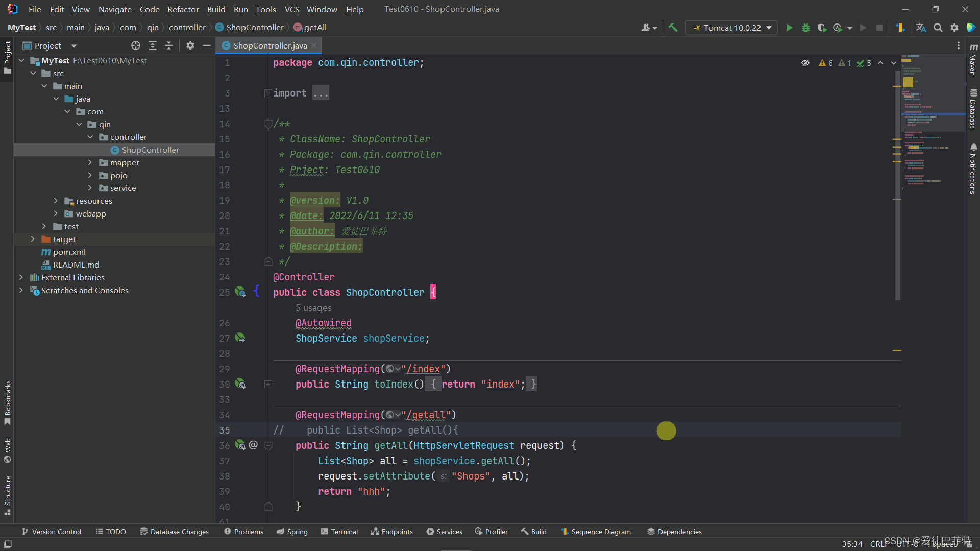Viewport: 980px width, 551px height.
Task: Open the Notifications tool window
Action: pyautogui.click(x=973, y=169)
